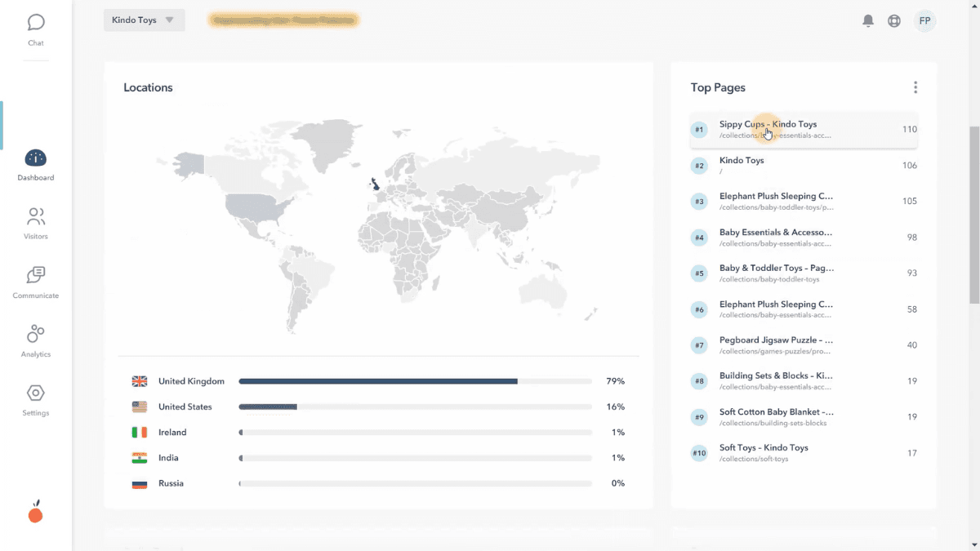Click the Ireland 1% progress bar
The height and width of the screenshot is (551, 980).
(415, 433)
